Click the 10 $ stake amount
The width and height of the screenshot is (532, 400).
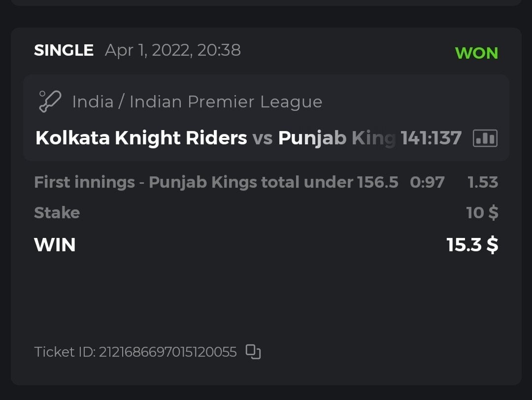482,213
